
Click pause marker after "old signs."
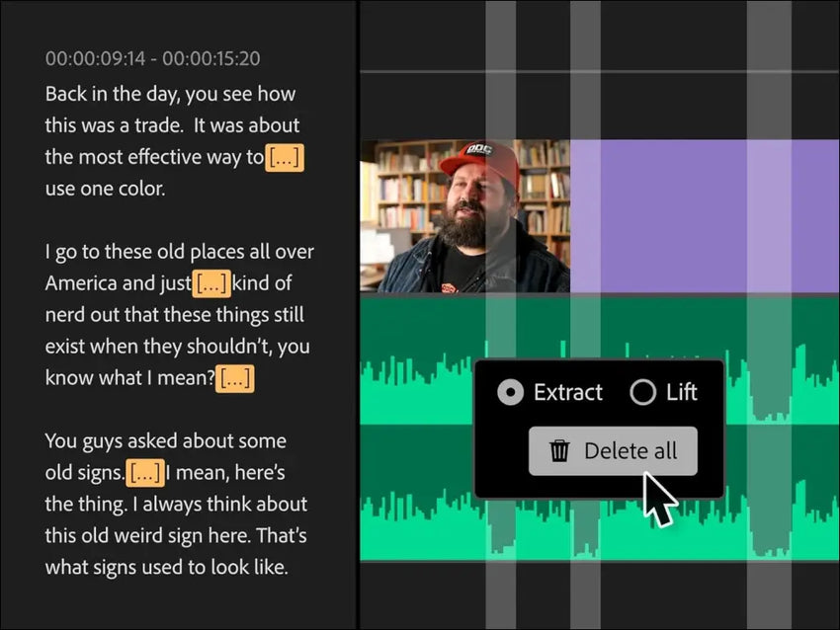tap(144, 473)
